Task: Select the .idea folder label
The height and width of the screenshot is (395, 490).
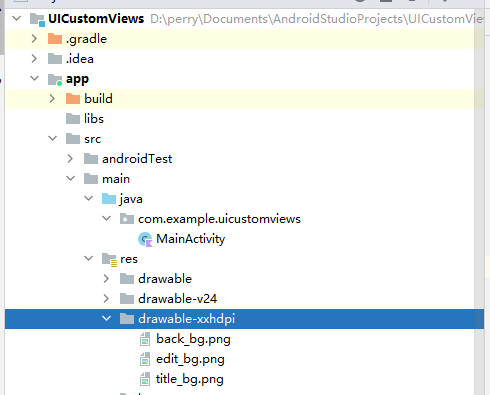Action: (x=80, y=59)
